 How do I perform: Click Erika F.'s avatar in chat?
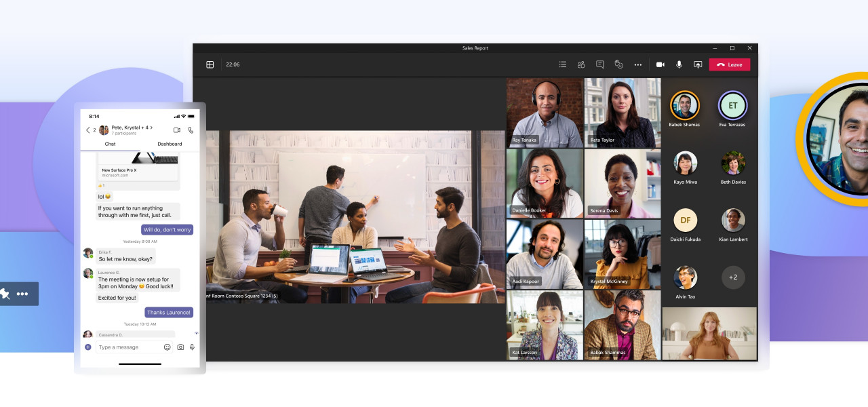pyautogui.click(x=88, y=253)
